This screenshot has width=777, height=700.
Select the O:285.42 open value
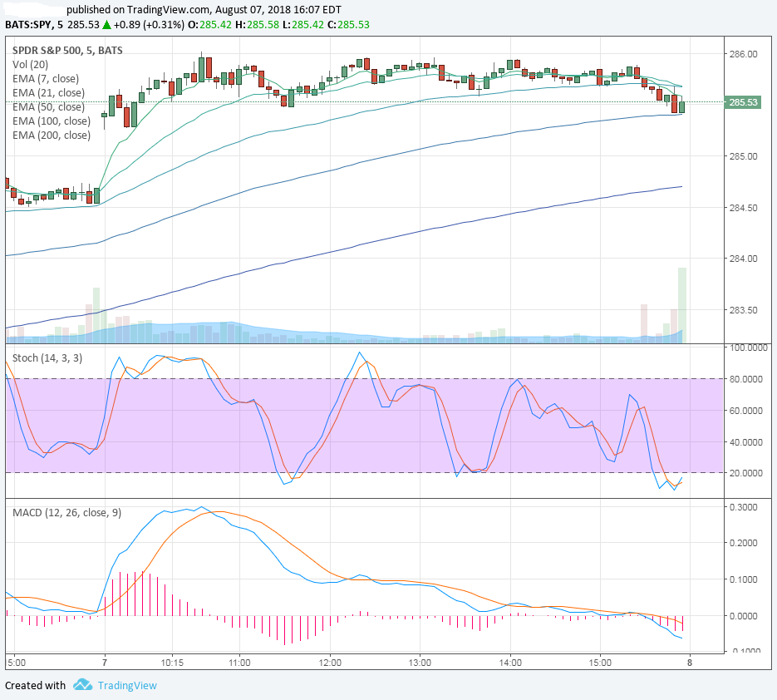pyautogui.click(x=209, y=25)
